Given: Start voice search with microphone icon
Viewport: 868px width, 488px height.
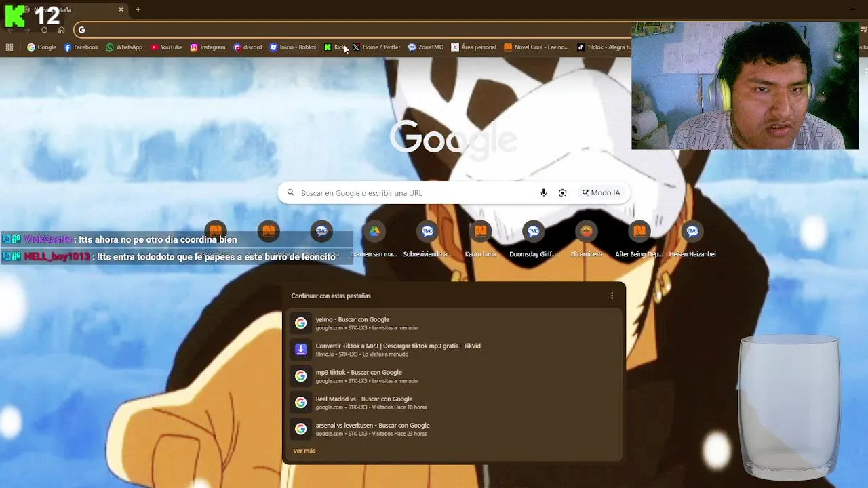Looking at the screenshot, I should click(x=543, y=193).
